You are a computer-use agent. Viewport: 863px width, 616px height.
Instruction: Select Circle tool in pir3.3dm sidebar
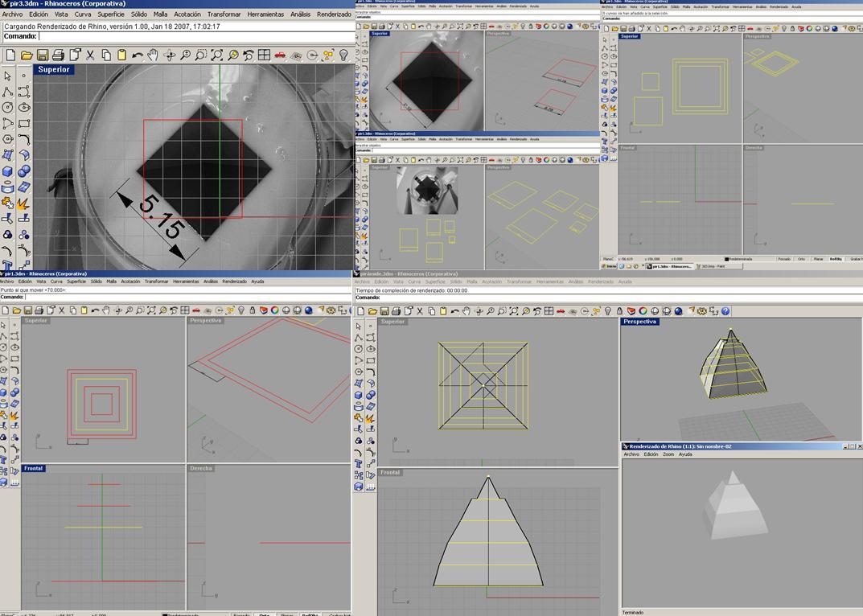7,107
